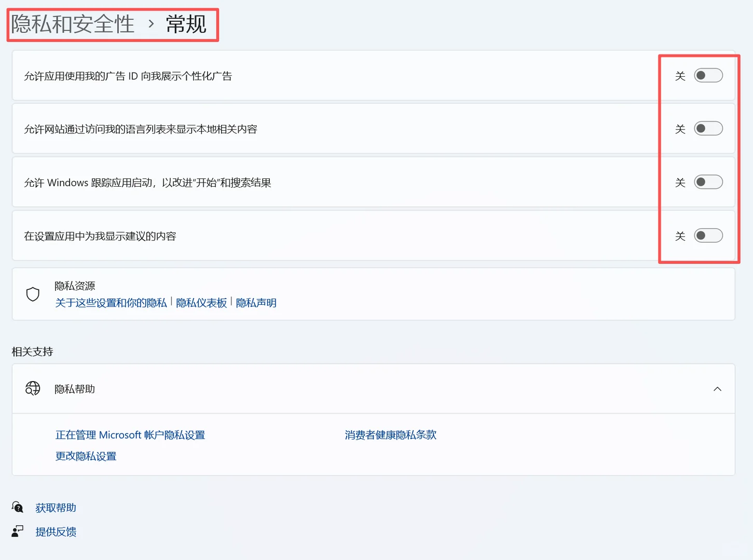
Task: Turn on 在设置应用中为我显示建议的内容
Action: tap(709, 235)
